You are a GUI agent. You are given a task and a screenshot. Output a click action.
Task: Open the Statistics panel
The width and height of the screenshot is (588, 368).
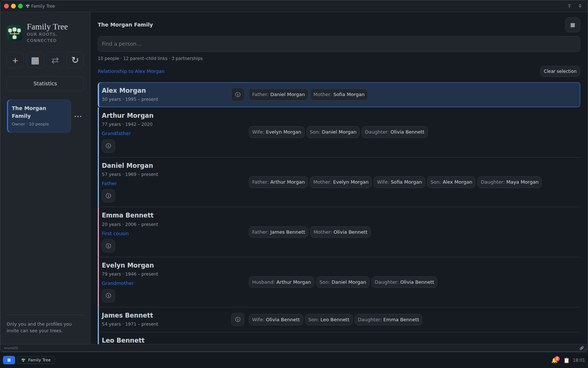45,84
